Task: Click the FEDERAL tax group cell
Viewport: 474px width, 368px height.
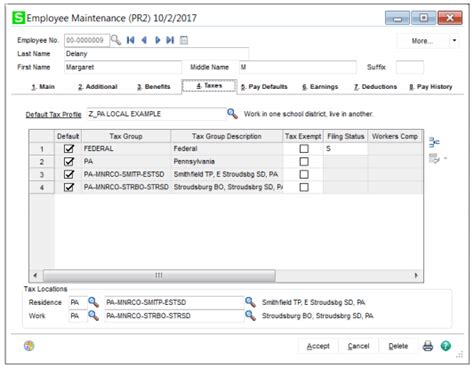Action: (x=126, y=149)
